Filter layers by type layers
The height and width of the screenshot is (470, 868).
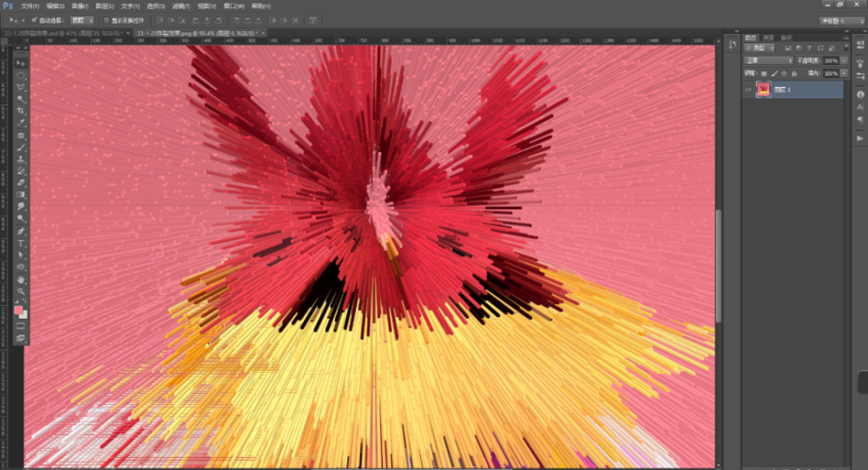click(x=809, y=49)
